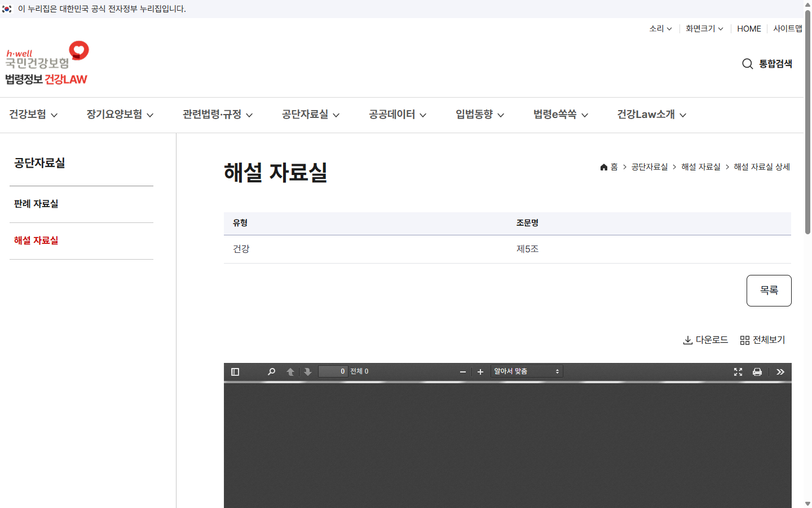
Task: Open the 알아서 맞춤 zoom select
Action: (x=527, y=371)
